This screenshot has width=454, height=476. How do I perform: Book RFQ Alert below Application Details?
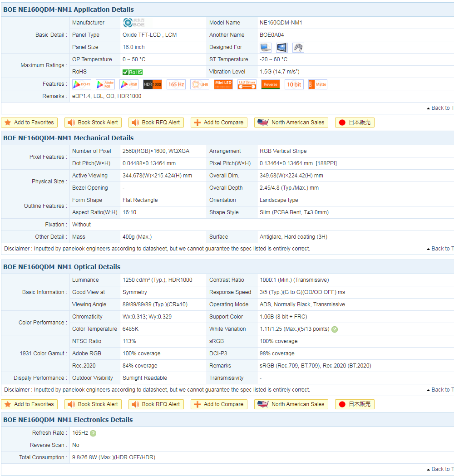[x=156, y=123]
